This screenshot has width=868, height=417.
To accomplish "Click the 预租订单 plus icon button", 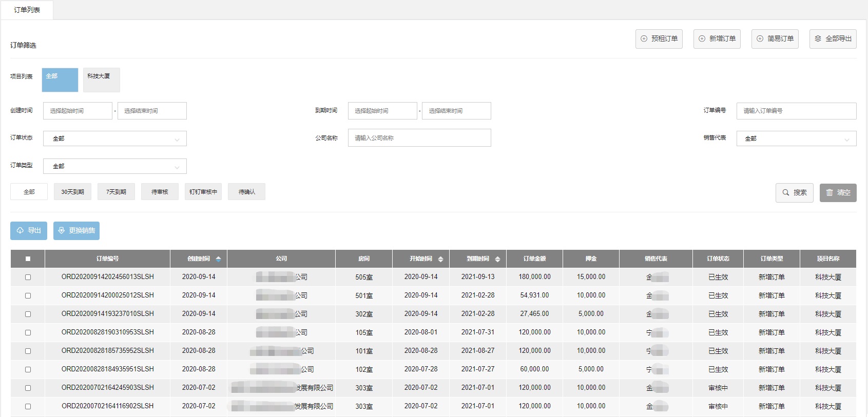I will [x=659, y=39].
